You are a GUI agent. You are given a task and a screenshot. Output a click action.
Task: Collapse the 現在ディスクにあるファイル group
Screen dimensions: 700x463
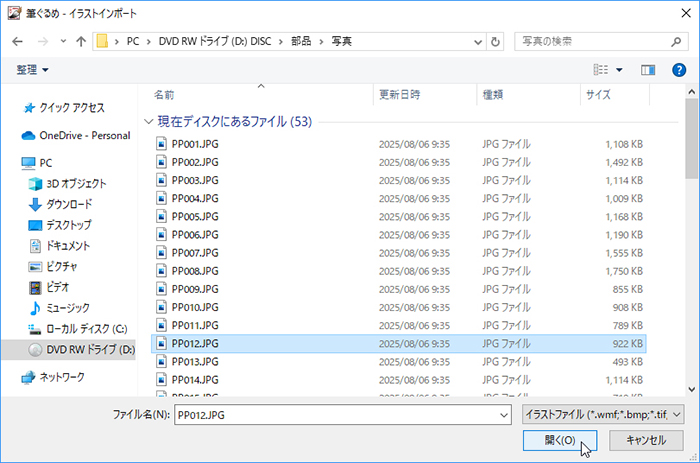[x=149, y=121]
